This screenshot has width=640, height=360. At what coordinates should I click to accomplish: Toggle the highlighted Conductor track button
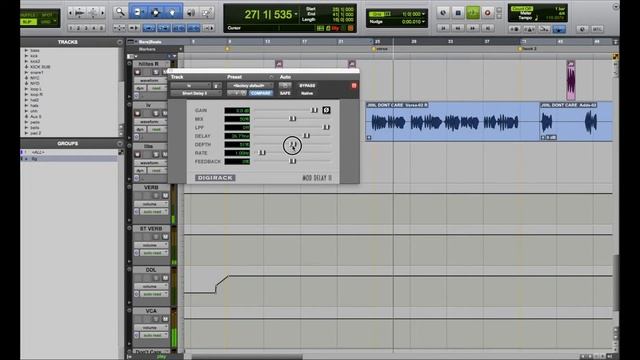click(x=559, y=29)
